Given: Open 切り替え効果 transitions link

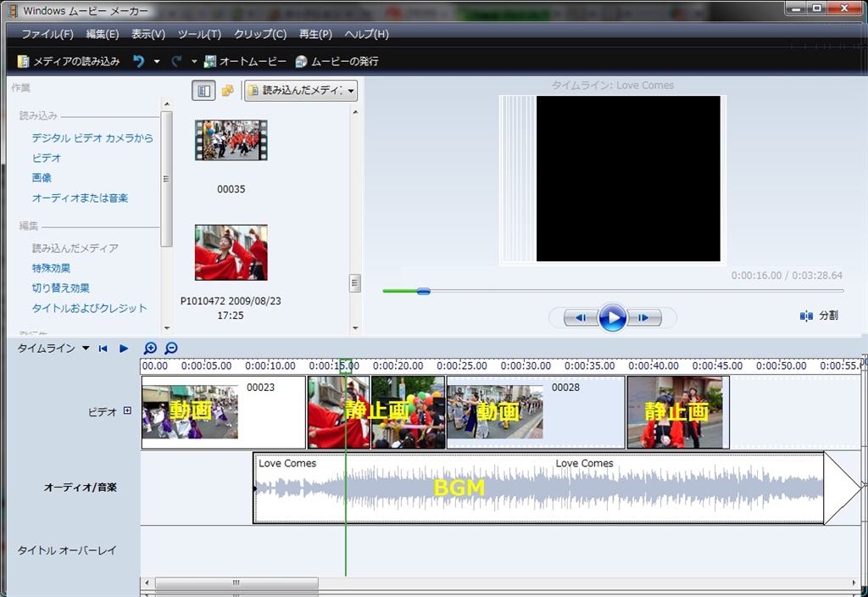Looking at the screenshot, I should [x=60, y=288].
